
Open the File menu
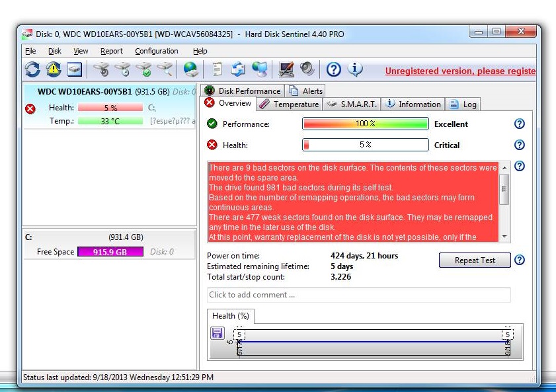pos(30,51)
